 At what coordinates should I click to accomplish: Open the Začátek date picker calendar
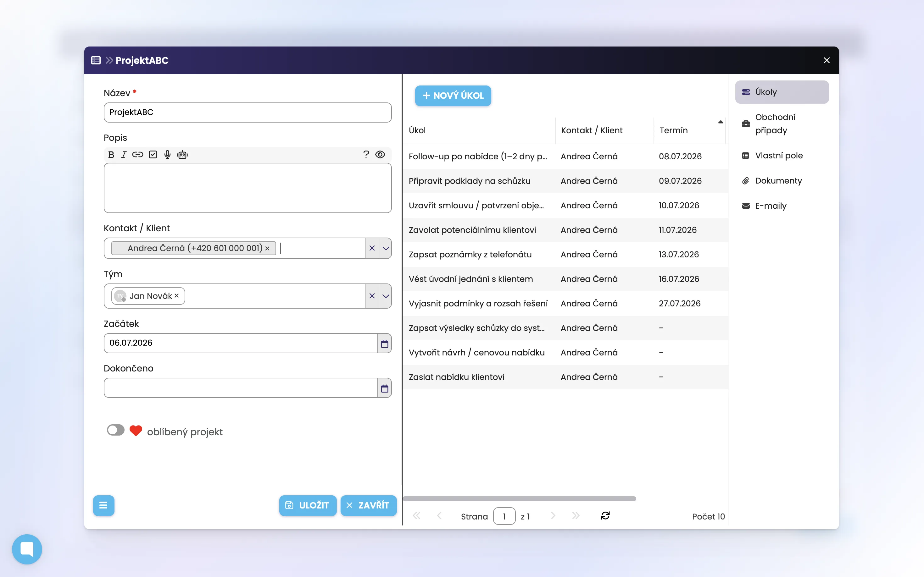point(385,343)
